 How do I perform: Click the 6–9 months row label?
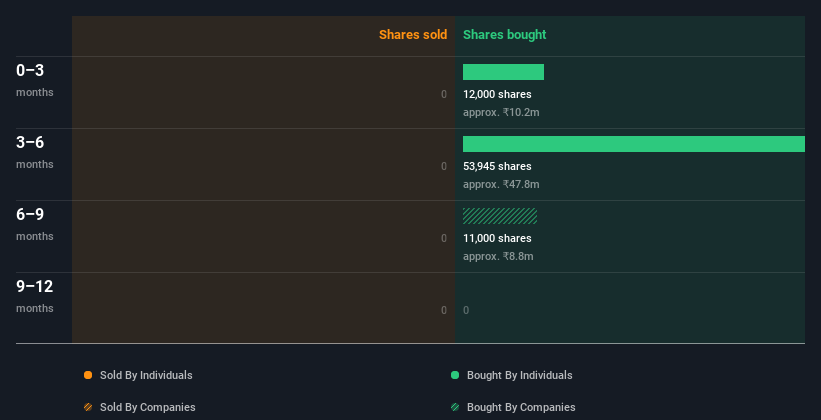click(x=35, y=224)
